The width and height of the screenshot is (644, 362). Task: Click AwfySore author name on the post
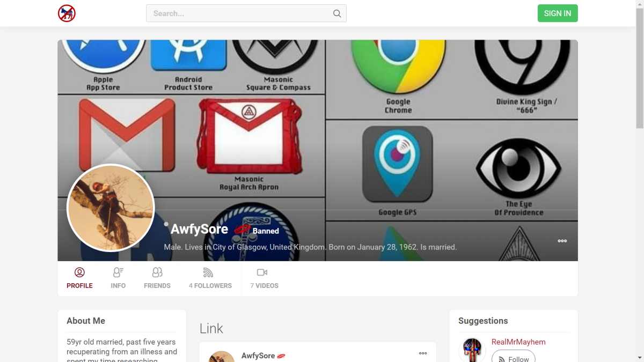pos(258,356)
